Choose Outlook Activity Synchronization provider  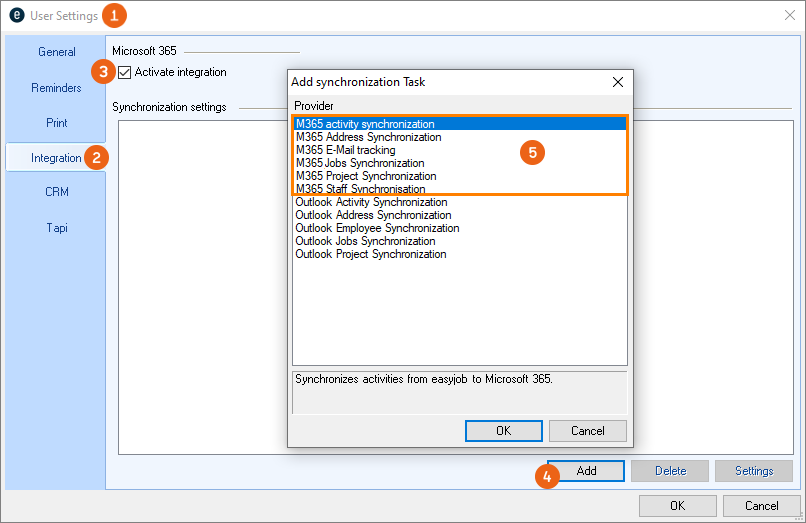pos(371,202)
